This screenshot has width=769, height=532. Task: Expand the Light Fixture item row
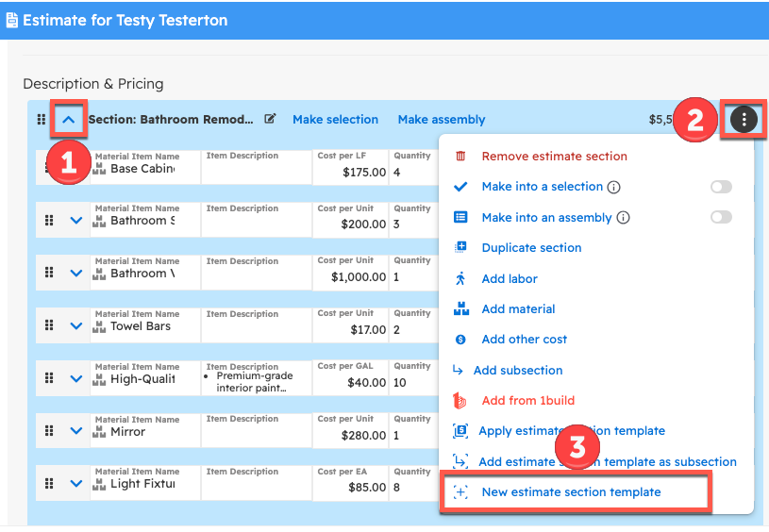coord(76,485)
